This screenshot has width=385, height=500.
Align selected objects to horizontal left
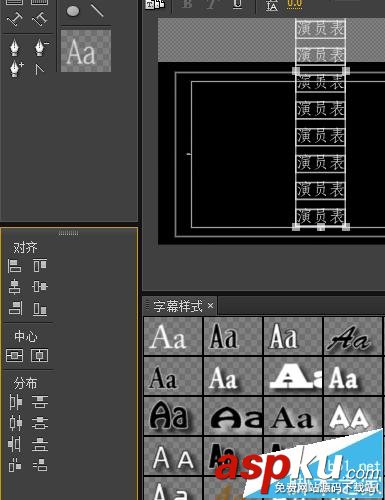tap(14, 266)
